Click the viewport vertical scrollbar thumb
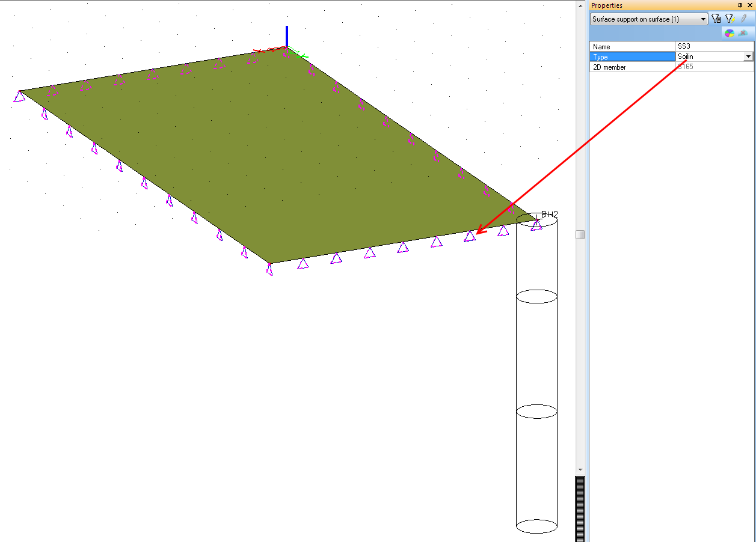Screen dimensions: 756x542 click(580, 234)
